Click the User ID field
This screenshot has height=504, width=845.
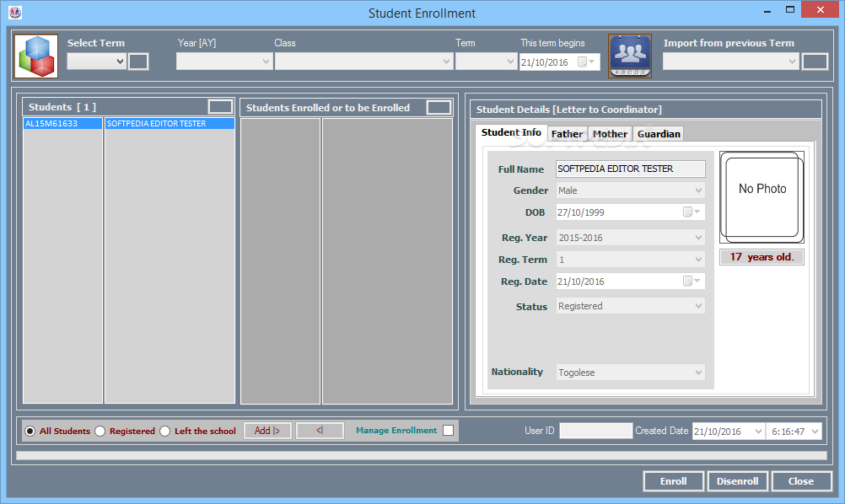(595, 431)
